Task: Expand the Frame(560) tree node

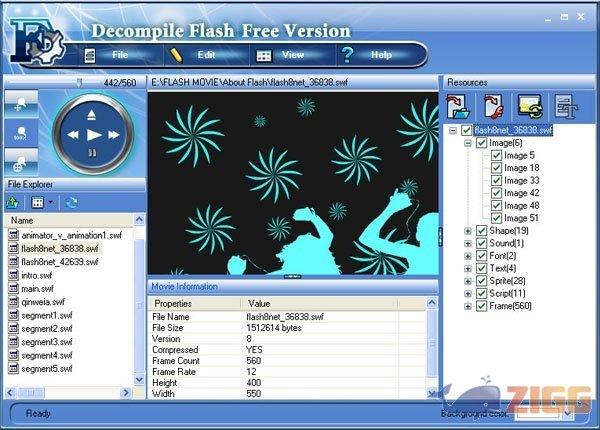Action: click(x=467, y=306)
